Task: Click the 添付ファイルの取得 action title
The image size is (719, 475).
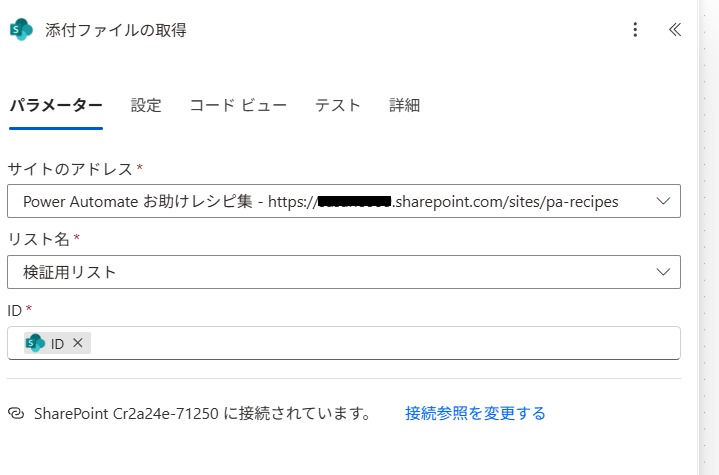Action: coord(116,30)
